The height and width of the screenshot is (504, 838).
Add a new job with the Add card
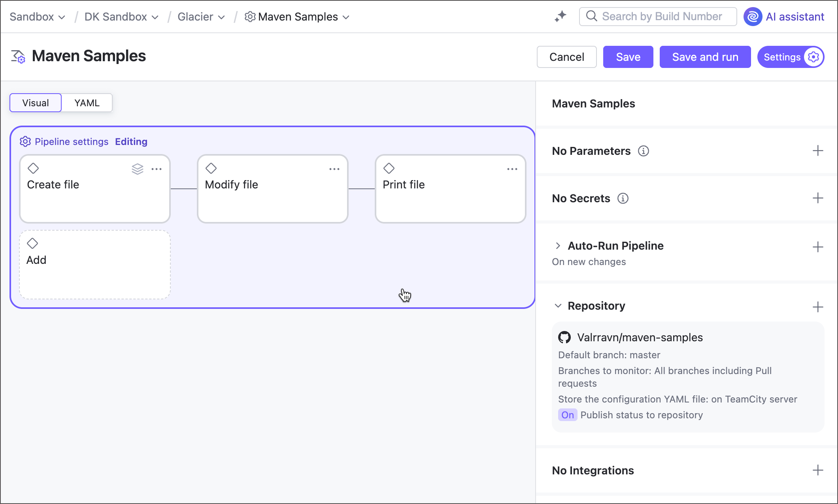click(x=94, y=264)
